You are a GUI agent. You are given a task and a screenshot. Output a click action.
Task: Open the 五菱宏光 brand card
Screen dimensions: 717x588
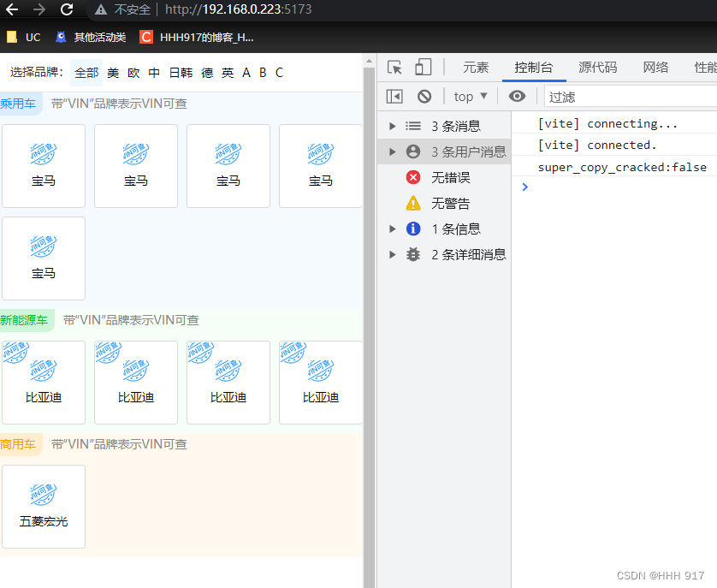[x=44, y=507]
